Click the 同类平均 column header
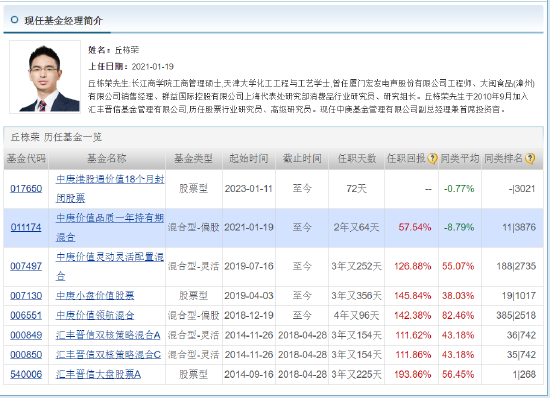This screenshot has height=398, width=550. 460,159
